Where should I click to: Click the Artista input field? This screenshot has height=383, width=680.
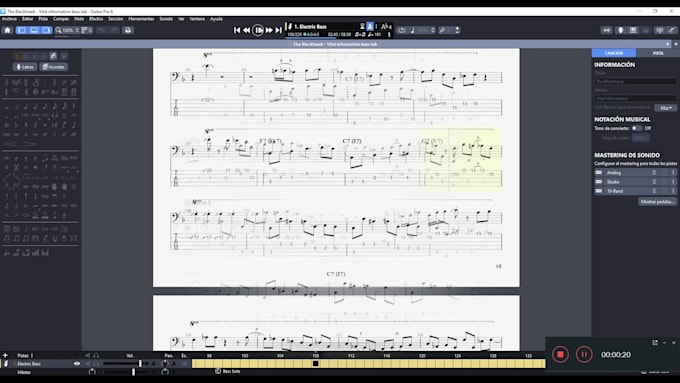(635, 98)
